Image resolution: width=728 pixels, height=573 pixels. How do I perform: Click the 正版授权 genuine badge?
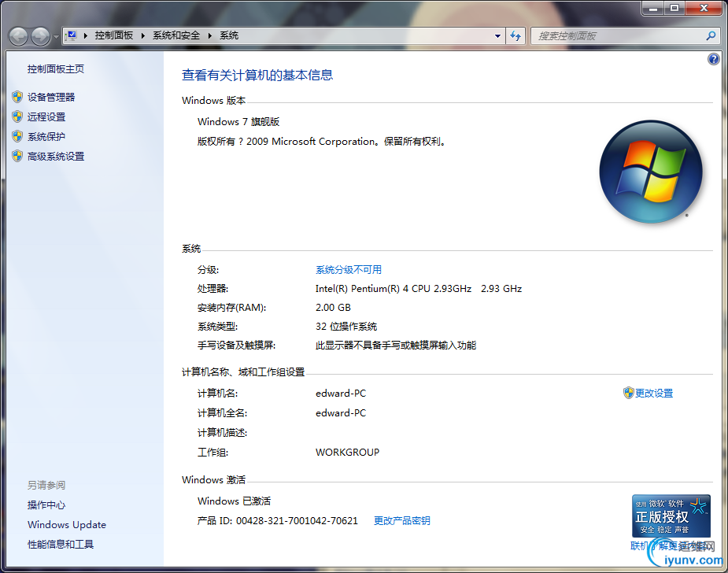coord(671,516)
